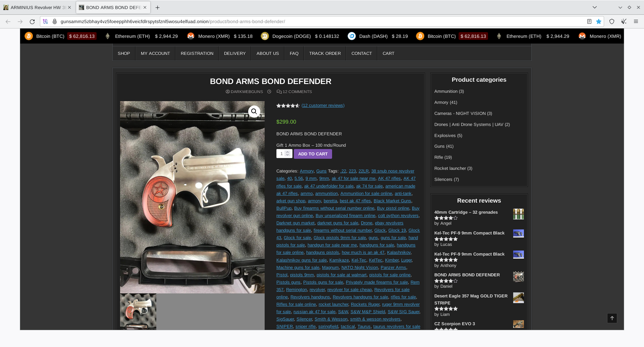Open the browser hamburger application menu

pyautogui.click(x=636, y=21)
